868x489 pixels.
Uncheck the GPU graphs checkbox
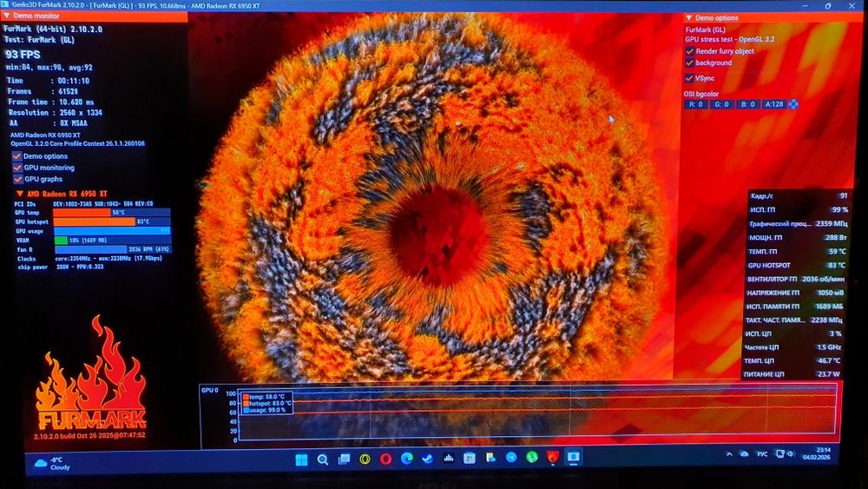tap(17, 179)
